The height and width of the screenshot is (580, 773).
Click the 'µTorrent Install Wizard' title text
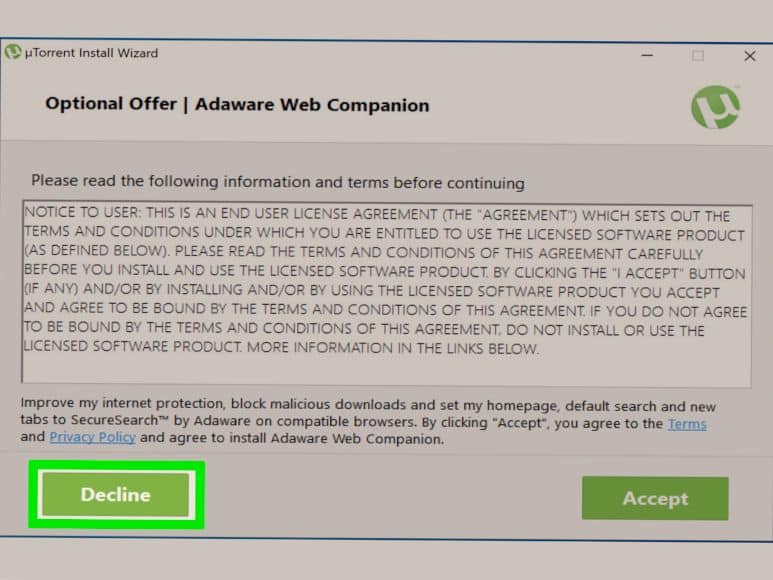coord(91,52)
